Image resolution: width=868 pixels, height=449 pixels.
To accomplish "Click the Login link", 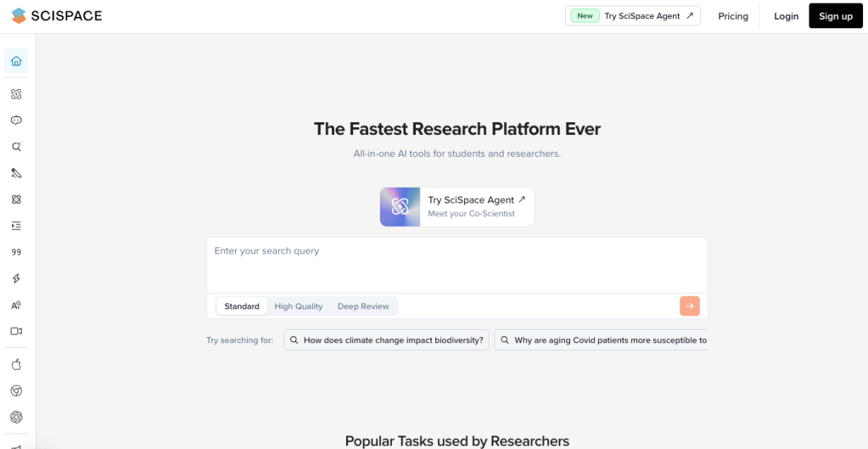I will [786, 16].
